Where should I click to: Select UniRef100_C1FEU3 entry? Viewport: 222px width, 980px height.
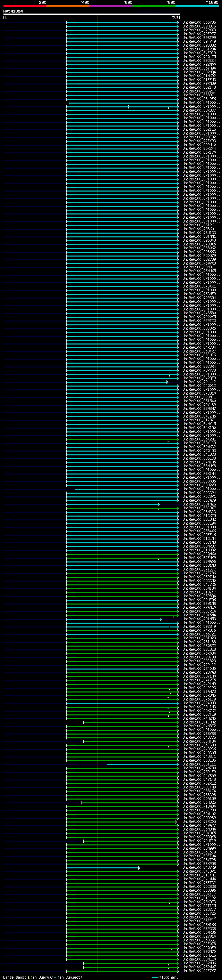point(199,80)
